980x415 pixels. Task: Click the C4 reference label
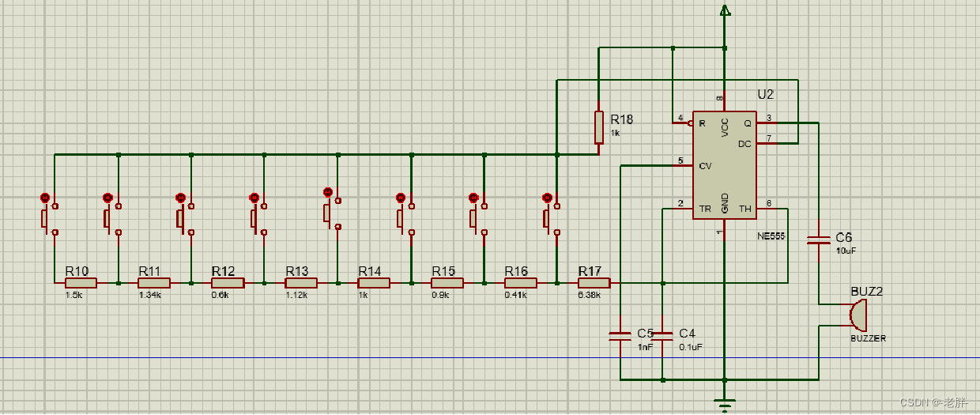tap(688, 333)
